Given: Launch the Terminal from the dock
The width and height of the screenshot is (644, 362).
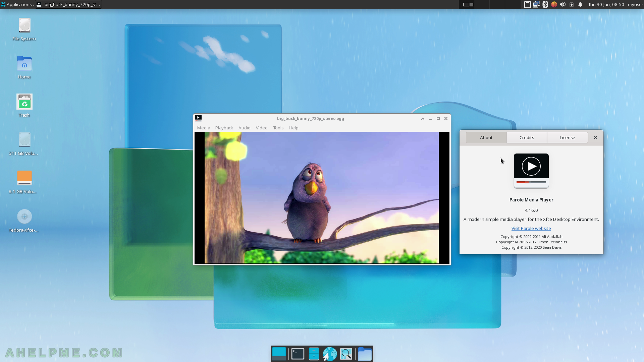Looking at the screenshot, I should [298, 354].
